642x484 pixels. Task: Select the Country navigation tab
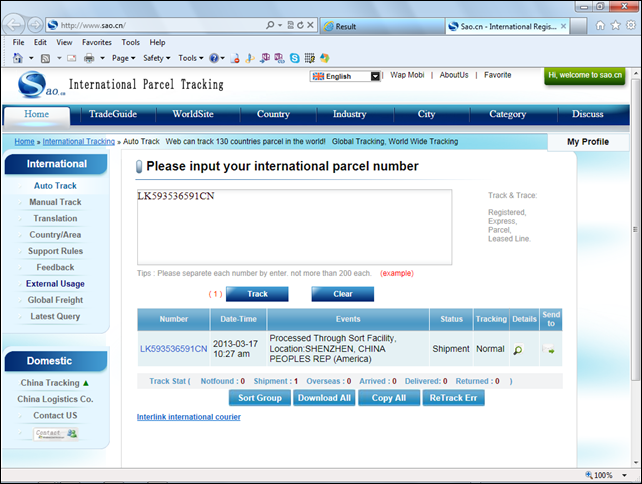tap(273, 114)
